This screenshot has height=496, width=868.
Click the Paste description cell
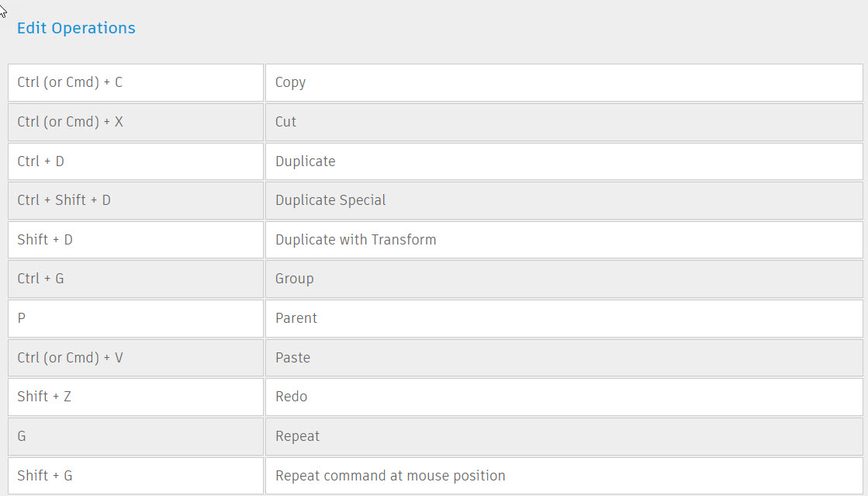click(x=564, y=358)
